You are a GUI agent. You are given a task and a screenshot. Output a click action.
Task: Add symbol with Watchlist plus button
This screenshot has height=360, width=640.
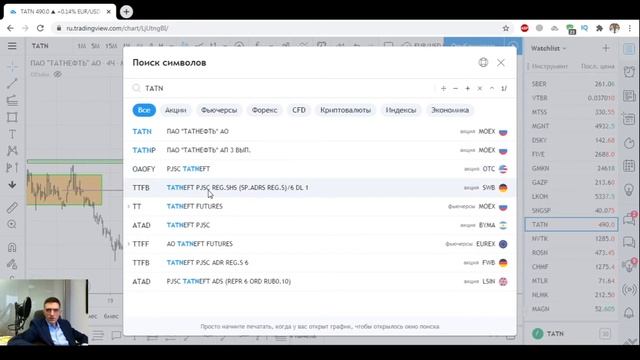coord(606,48)
